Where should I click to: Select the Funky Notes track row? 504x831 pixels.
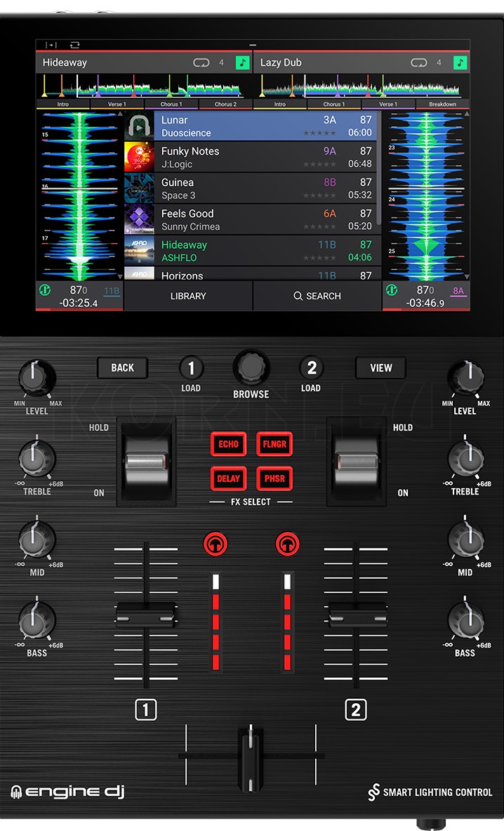click(251, 157)
